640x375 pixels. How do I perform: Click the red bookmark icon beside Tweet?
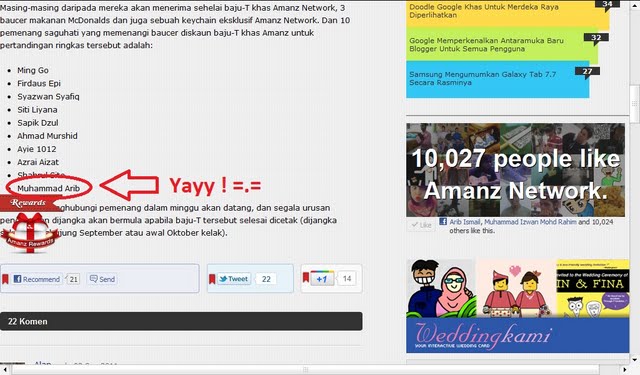pos(212,279)
